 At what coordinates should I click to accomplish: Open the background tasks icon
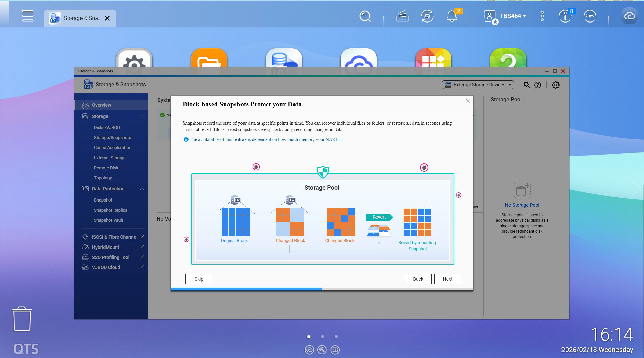point(402,16)
